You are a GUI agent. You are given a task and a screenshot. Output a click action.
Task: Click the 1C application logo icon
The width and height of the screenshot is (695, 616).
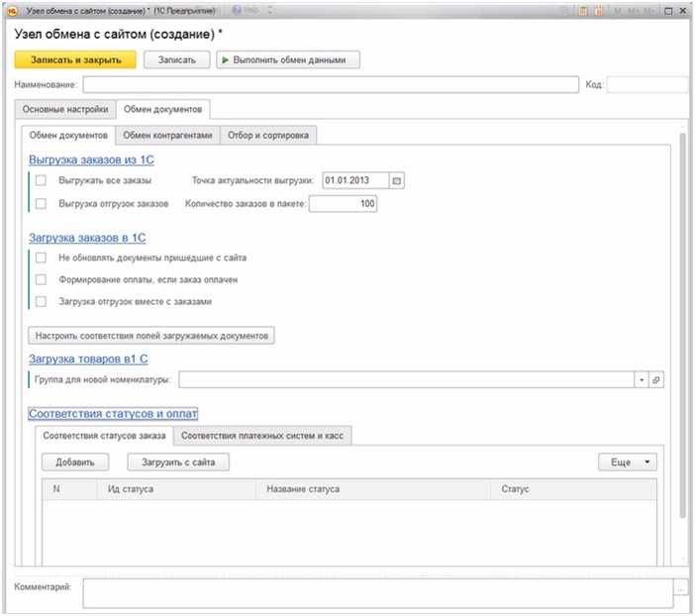(11, 10)
